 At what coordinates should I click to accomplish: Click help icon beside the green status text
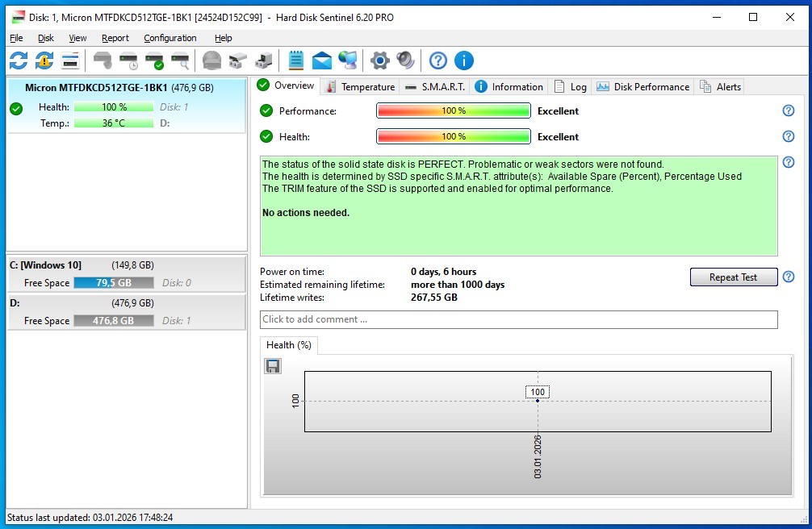pyautogui.click(x=788, y=162)
